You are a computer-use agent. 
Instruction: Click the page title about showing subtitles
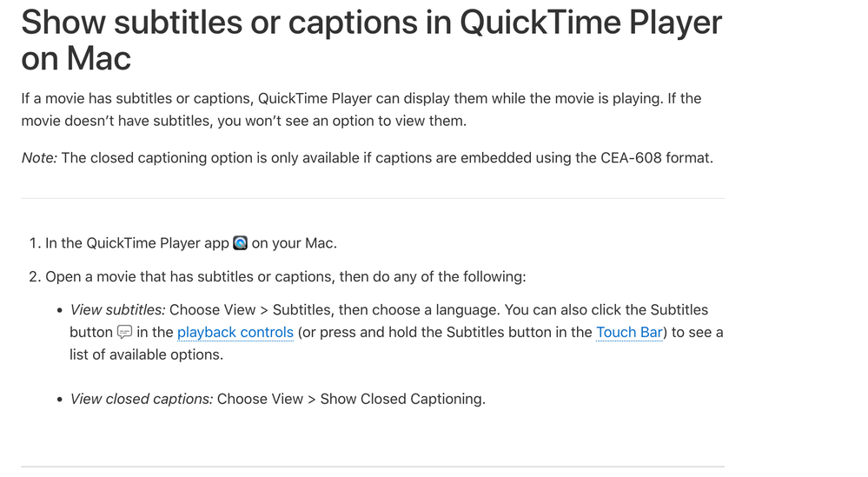371,39
